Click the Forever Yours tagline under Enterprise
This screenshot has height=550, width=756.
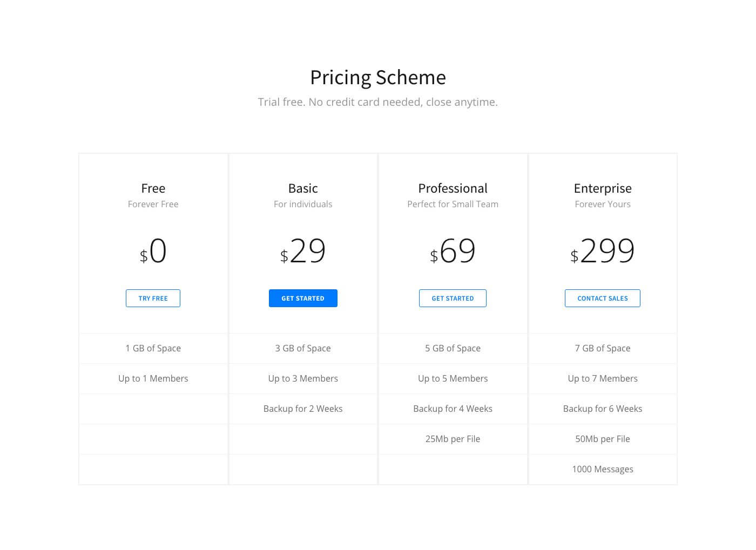point(603,204)
